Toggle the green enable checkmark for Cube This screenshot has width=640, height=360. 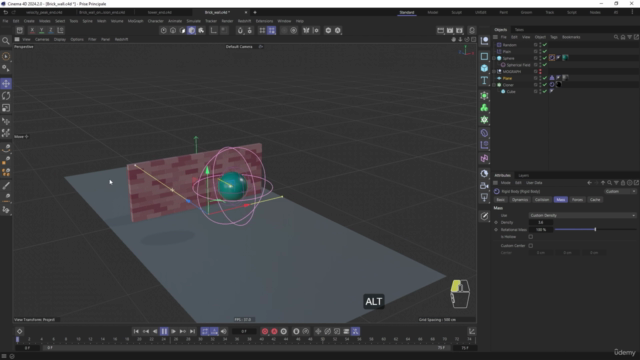tap(545, 91)
